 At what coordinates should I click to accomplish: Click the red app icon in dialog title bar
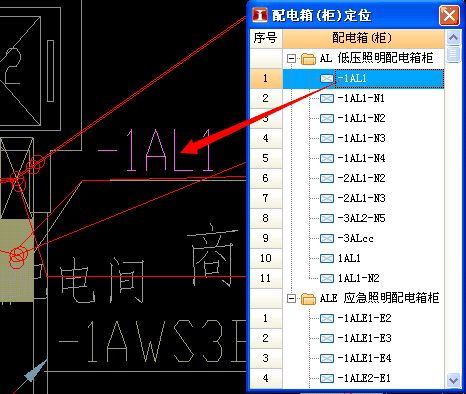point(260,15)
